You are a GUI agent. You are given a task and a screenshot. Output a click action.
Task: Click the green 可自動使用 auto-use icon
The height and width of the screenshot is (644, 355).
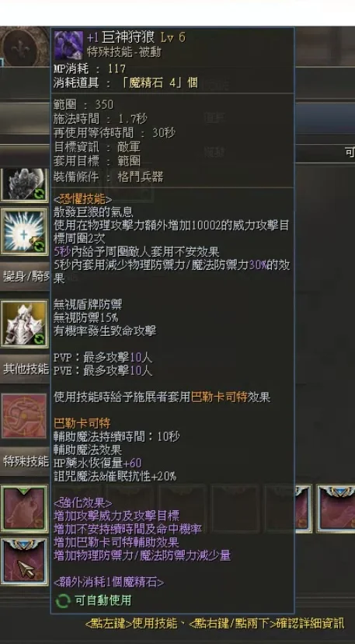click(63, 601)
